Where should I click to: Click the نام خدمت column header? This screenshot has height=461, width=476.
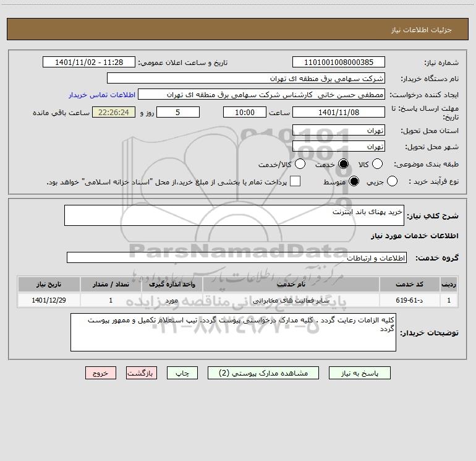point(291,284)
